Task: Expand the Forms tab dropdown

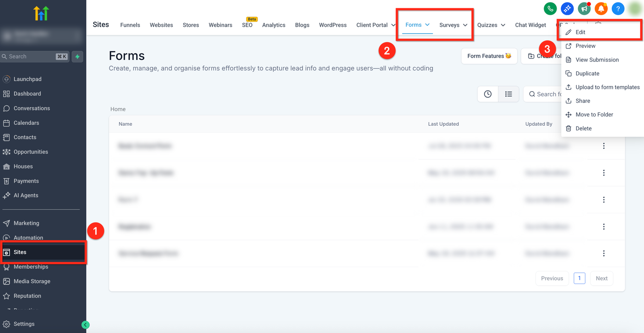Action: click(x=427, y=25)
